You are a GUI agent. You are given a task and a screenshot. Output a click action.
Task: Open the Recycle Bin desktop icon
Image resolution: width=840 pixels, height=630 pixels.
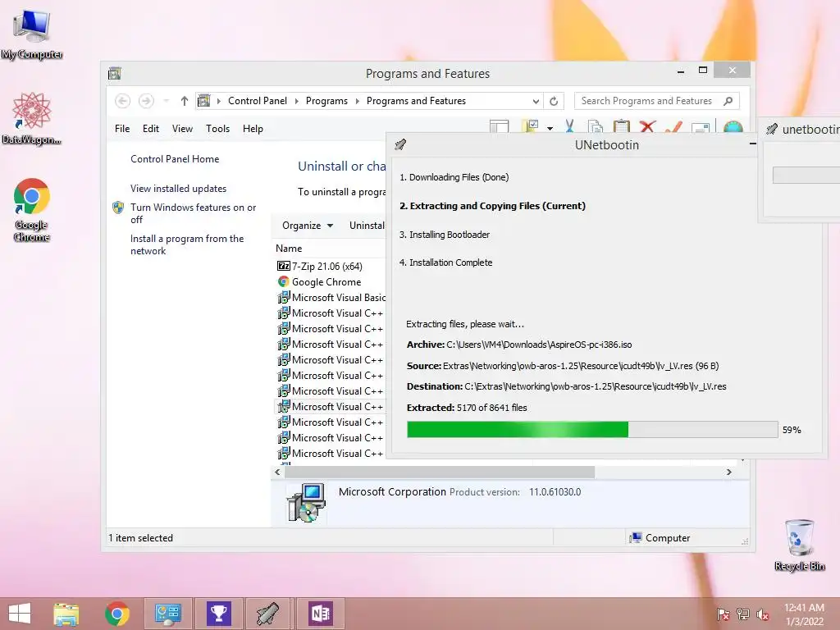(799, 545)
